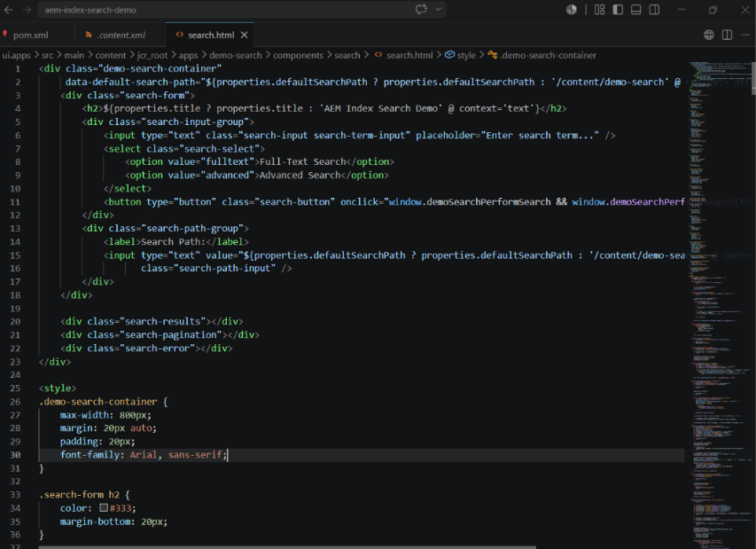
Task: Click the horizontal scrollbar at the editor bottom
Action: (287, 547)
